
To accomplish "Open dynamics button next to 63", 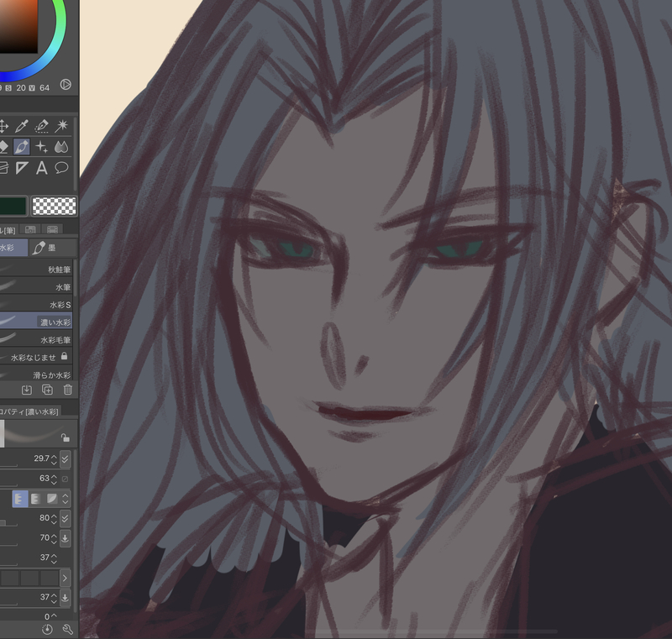I will point(66,479).
